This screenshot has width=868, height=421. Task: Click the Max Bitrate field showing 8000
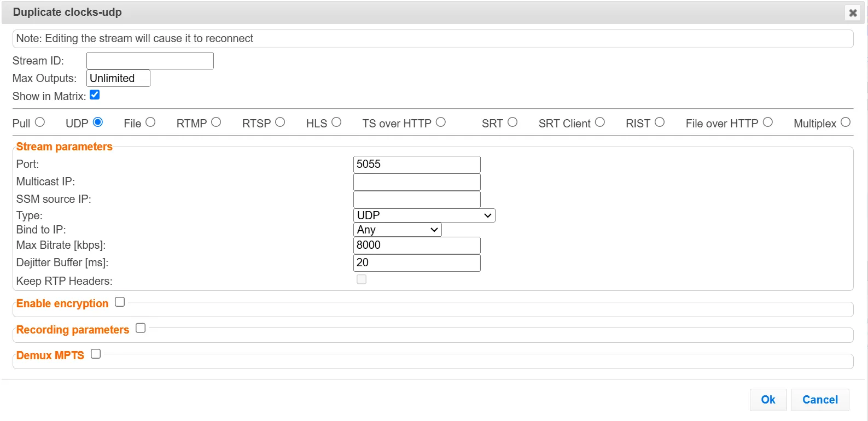tap(417, 245)
